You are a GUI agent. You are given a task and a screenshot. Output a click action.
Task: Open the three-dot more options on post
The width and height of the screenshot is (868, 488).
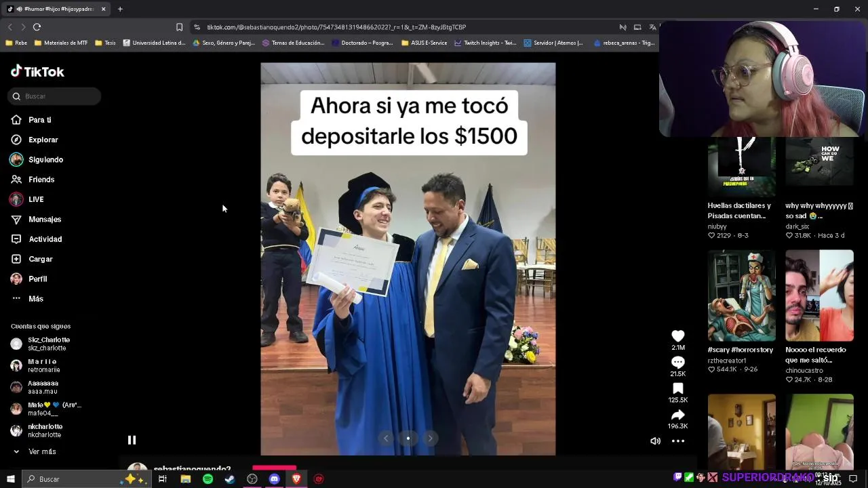point(677,441)
